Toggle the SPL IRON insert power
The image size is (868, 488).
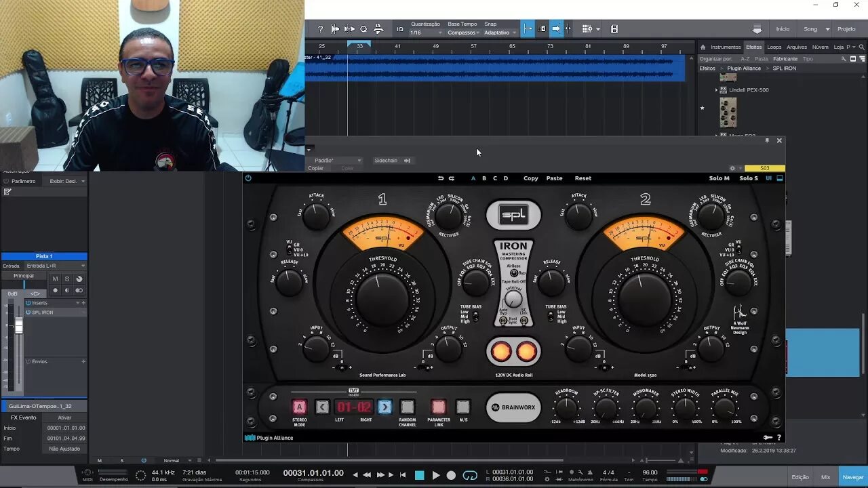[x=28, y=312]
